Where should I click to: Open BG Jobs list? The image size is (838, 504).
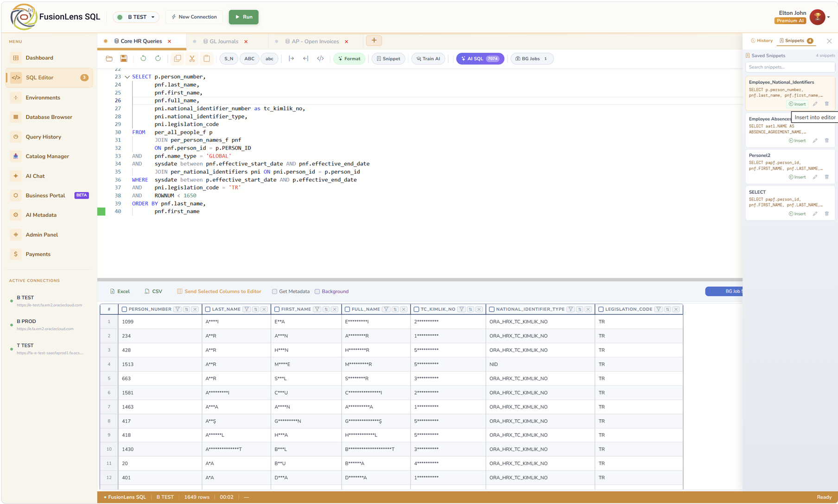(x=532, y=59)
